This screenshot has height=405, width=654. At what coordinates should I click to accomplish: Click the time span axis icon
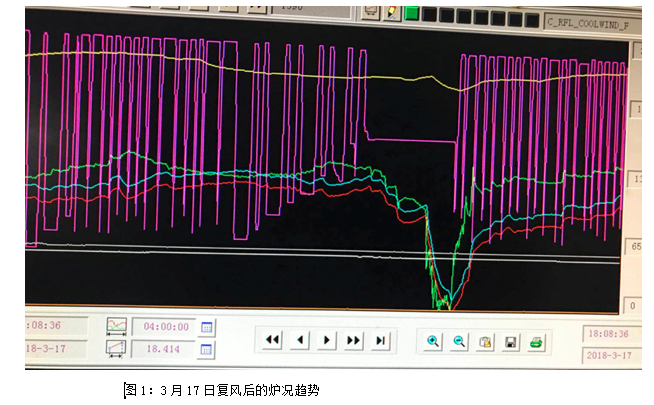pos(117,327)
